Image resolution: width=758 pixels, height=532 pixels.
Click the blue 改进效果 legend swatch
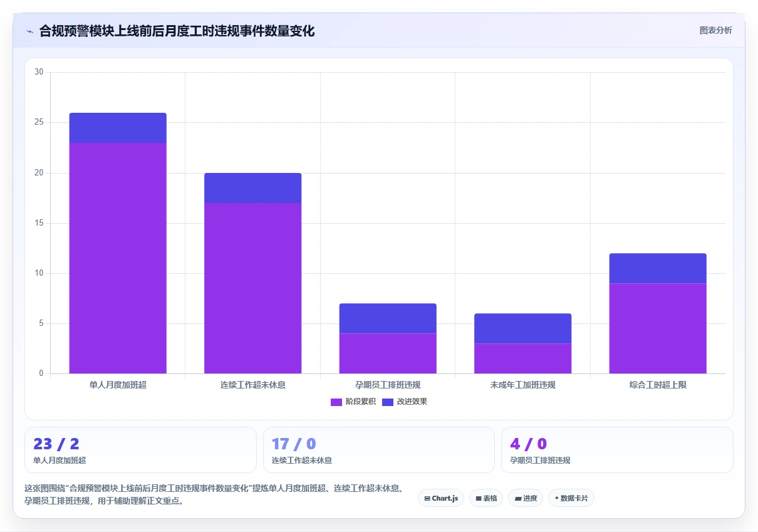(388, 402)
